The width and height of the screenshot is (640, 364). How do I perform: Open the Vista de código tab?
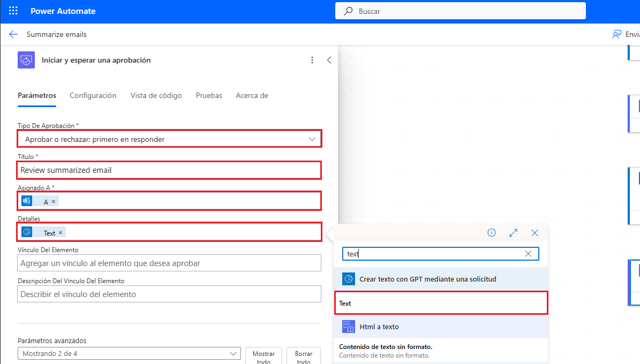click(x=156, y=95)
